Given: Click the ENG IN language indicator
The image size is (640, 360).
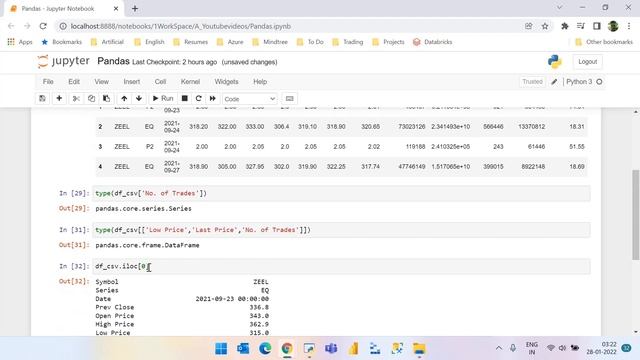Looking at the screenshot, I should [531, 348].
